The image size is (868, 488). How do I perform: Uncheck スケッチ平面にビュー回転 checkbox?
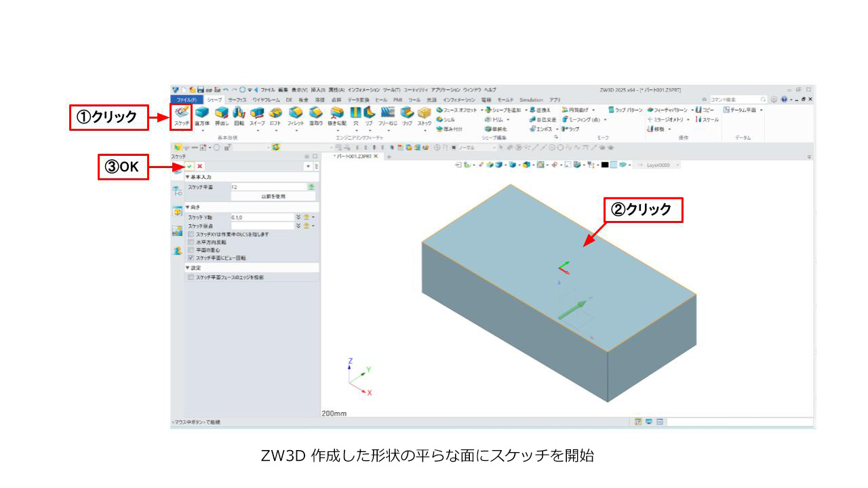tap(191, 258)
